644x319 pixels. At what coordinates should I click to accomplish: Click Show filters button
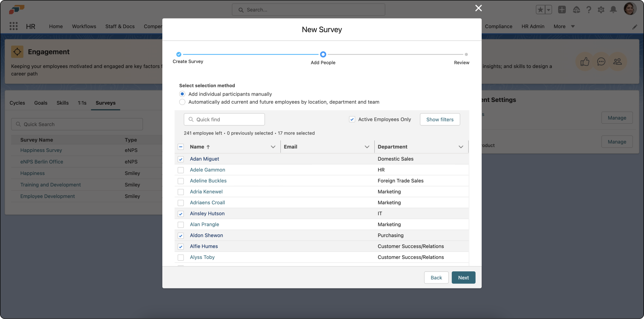point(440,119)
